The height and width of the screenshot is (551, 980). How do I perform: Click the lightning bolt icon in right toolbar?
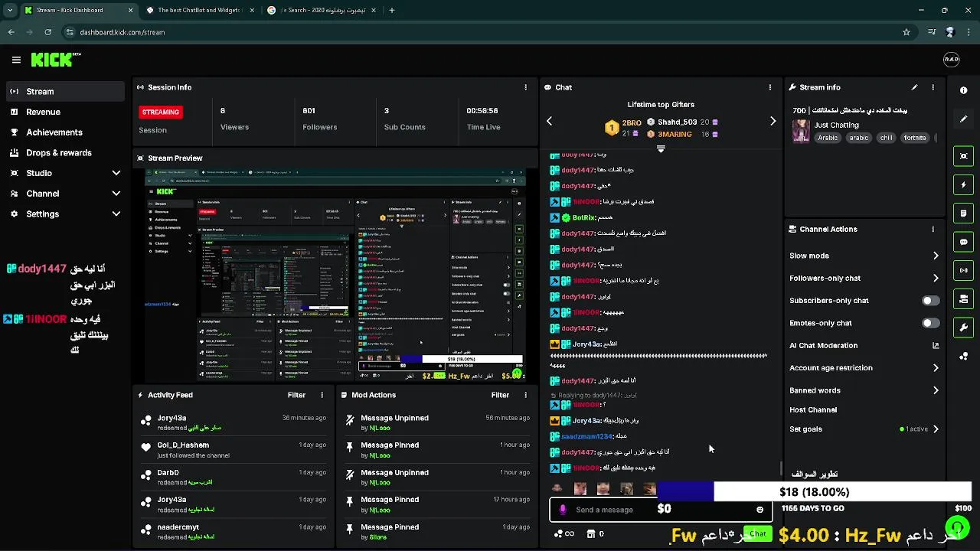[x=963, y=185]
